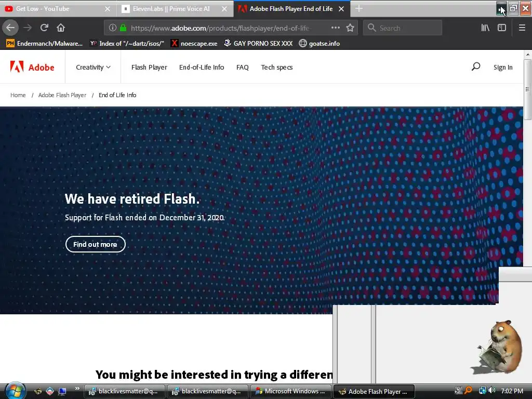
Task: Click the 7:02 PM clock
Action: coord(512,391)
